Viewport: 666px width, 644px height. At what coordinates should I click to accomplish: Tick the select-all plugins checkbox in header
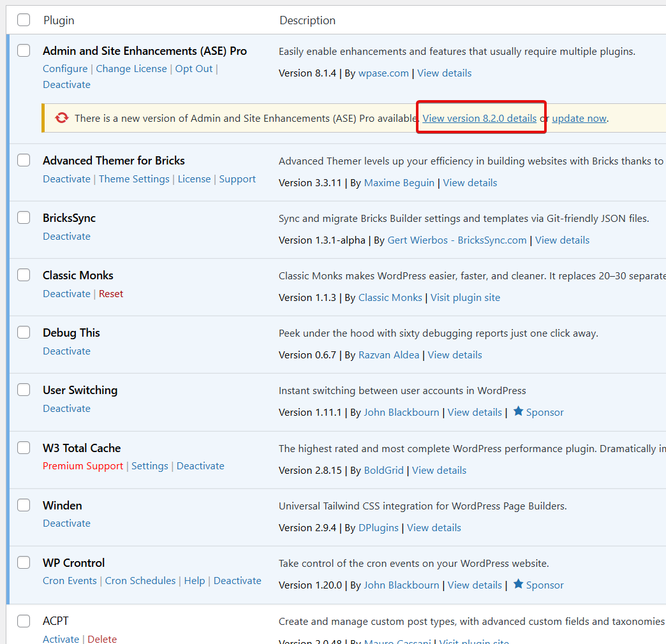point(24,20)
